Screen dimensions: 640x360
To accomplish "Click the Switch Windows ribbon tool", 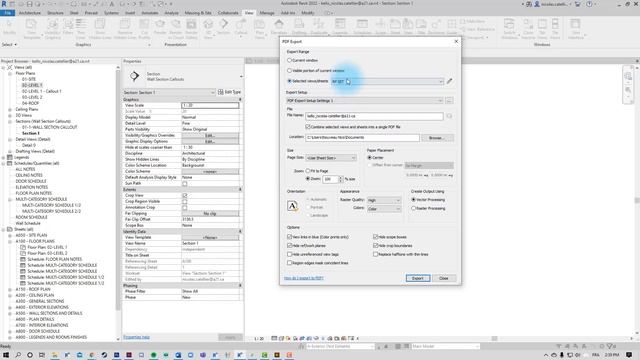I will [x=509, y=29].
